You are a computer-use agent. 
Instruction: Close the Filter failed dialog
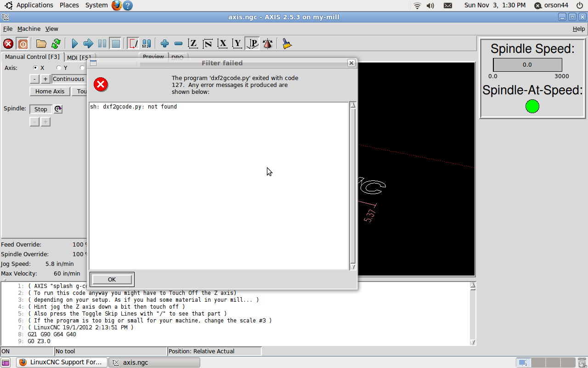click(x=351, y=63)
